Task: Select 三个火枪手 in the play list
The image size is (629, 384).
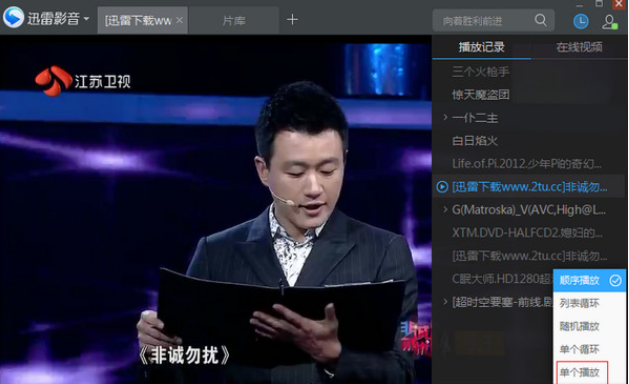Action: pos(481,72)
